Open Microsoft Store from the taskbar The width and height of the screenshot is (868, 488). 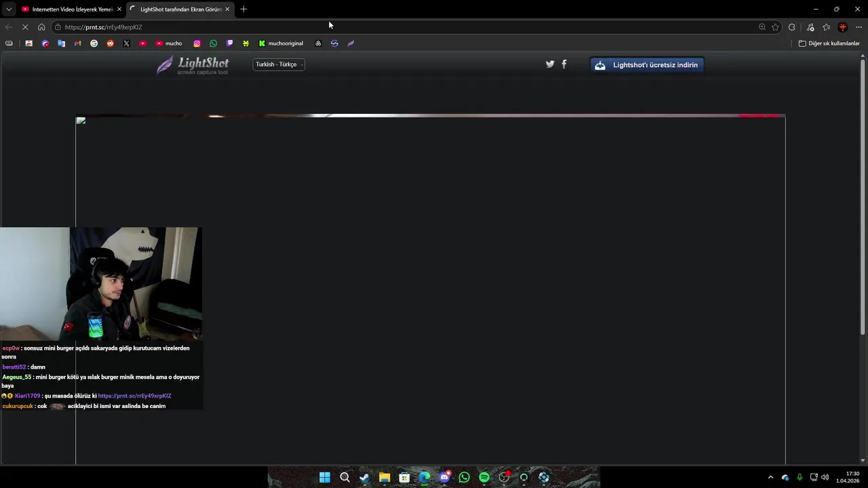[x=404, y=477]
